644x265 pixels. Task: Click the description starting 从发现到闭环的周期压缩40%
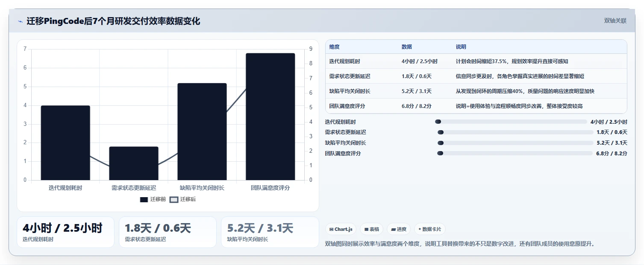[525, 91]
